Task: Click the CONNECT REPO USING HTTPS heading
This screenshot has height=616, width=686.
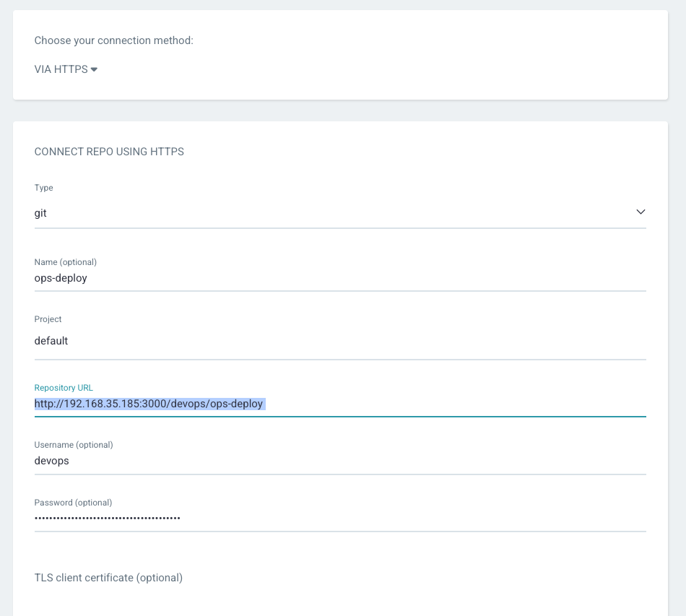Action: (x=109, y=152)
